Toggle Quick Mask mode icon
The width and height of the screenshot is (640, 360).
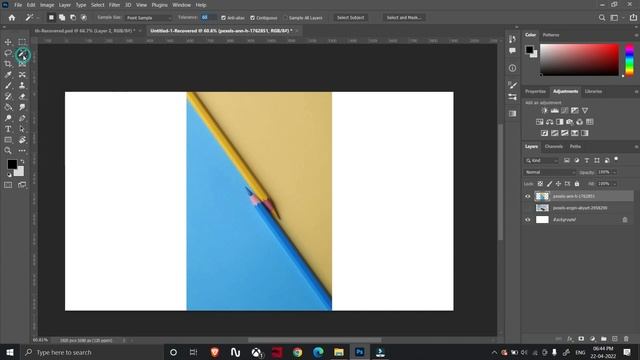pyautogui.click(x=8, y=185)
